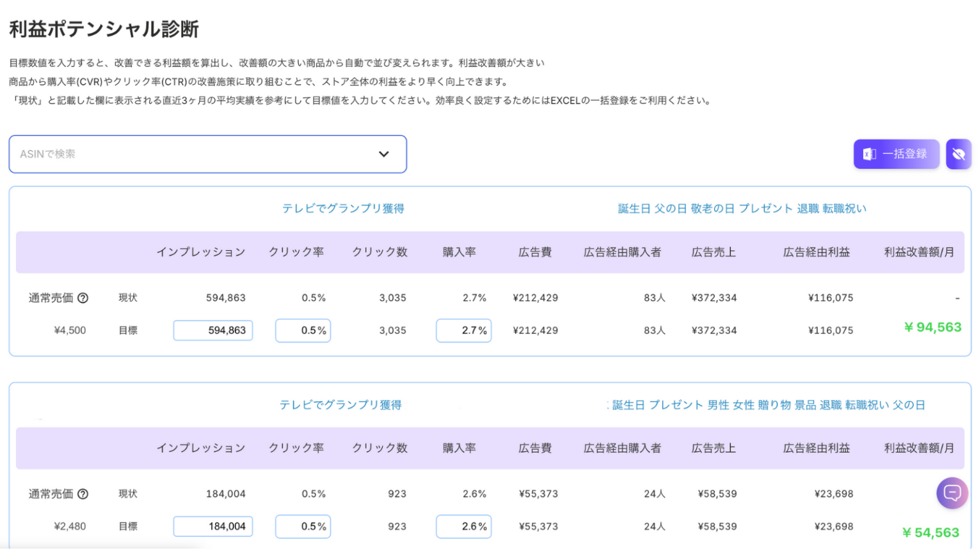Screen dimensions: 980x553
Task: Click the 2.6% target purchase rate field
Action: (464, 526)
